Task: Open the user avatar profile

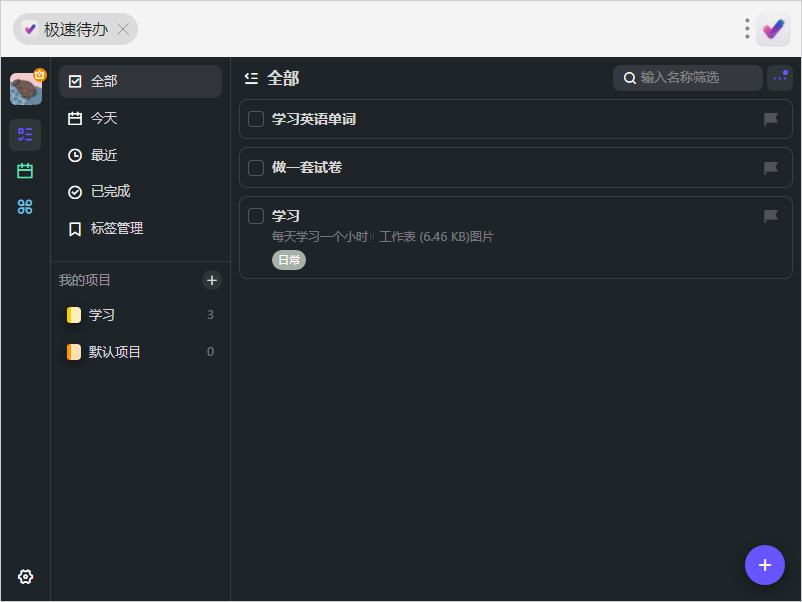Action: 26,88
